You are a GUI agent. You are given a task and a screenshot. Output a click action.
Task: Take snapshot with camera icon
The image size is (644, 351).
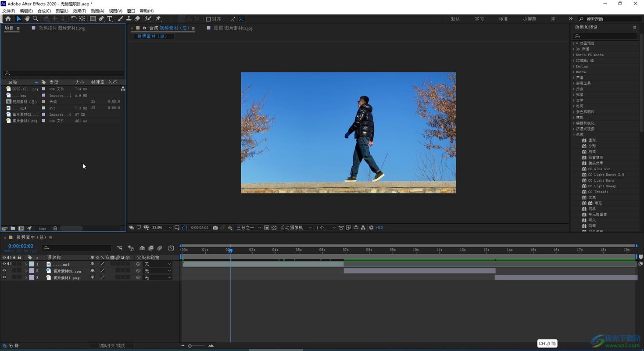pyautogui.click(x=215, y=228)
